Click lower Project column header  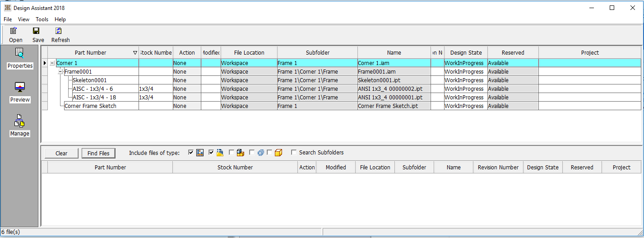[x=621, y=167]
